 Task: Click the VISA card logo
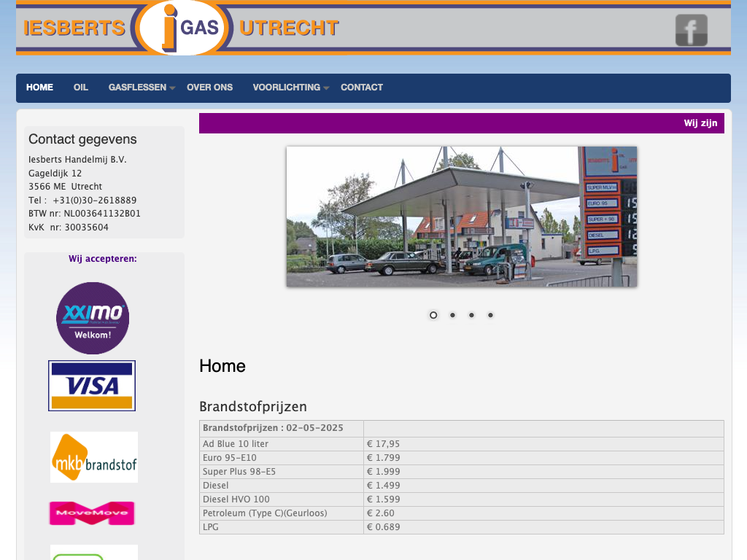tap(92, 386)
